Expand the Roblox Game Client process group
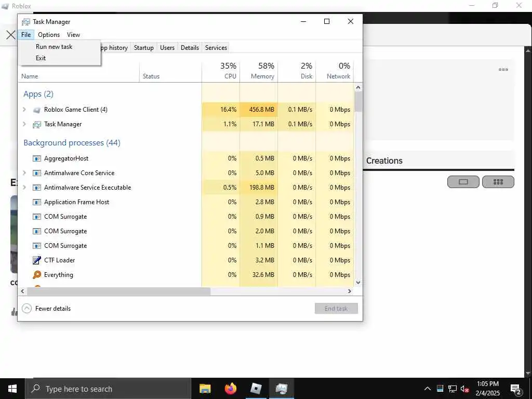Viewport: 532px width, 399px height. [x=24, y=110]
